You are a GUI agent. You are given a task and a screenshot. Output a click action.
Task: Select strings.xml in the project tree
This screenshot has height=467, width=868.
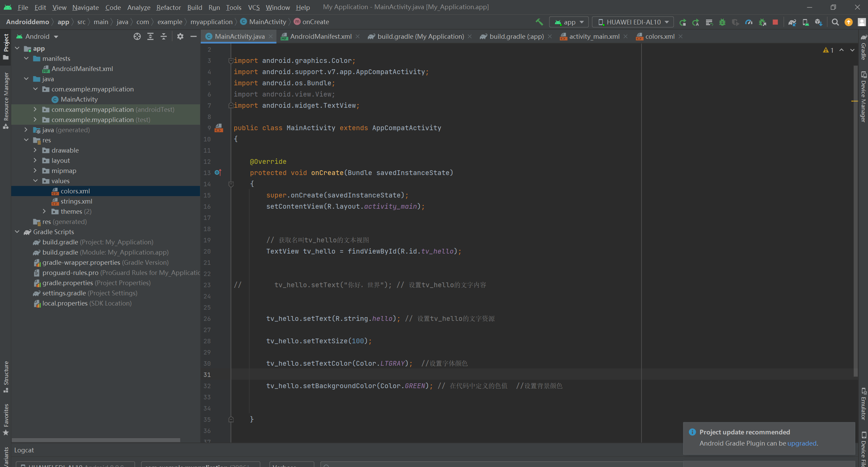pyautogui.click(x=76, y=201)
